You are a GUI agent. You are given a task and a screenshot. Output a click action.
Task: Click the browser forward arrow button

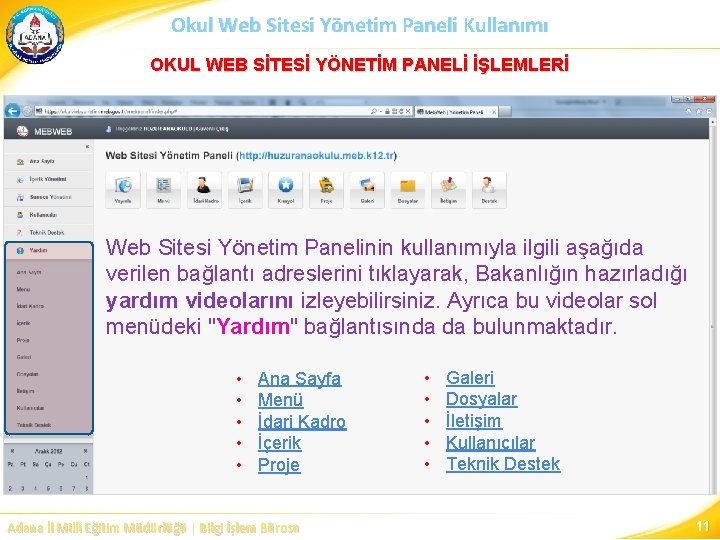(27, 111)
